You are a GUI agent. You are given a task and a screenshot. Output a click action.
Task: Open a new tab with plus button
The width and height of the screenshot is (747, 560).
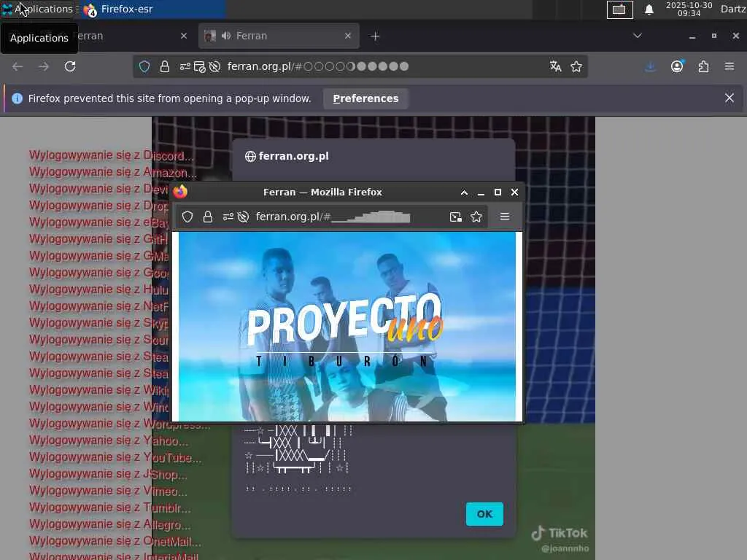pyautogui.click(x=375, y=36)
